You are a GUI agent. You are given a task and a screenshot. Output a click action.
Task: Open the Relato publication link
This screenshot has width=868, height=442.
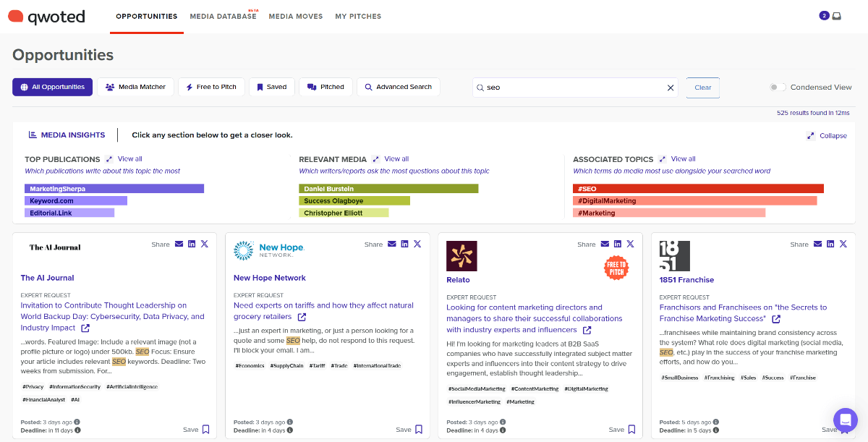(x=458, y=280)
